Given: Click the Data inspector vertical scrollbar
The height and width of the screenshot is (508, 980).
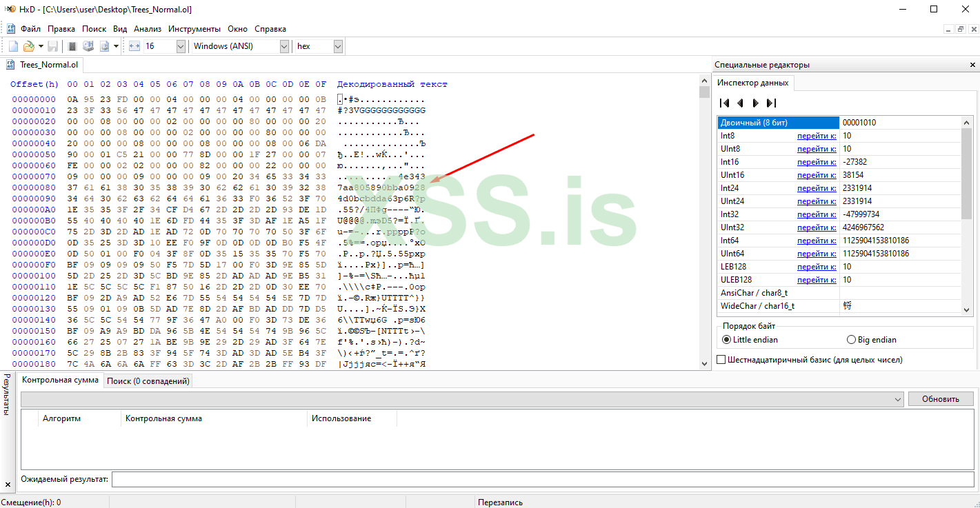Looking at the screenshot, I should click(968, 216).
